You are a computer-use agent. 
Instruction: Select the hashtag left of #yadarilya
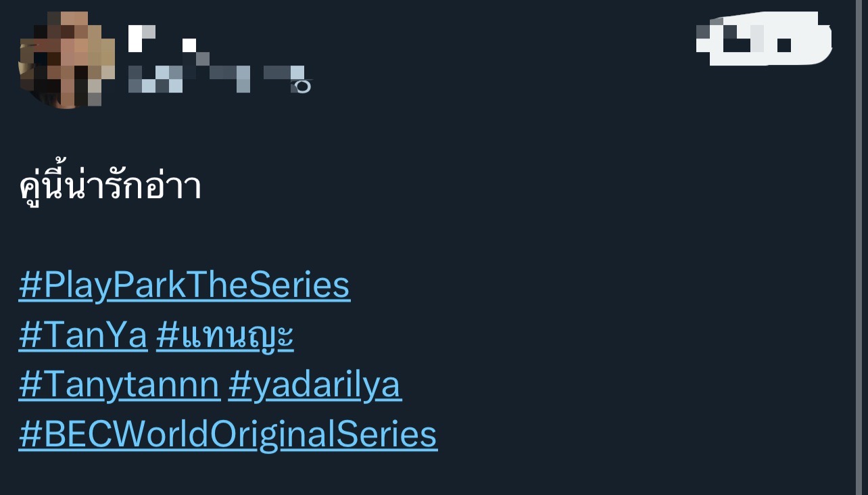click(119, 385)
